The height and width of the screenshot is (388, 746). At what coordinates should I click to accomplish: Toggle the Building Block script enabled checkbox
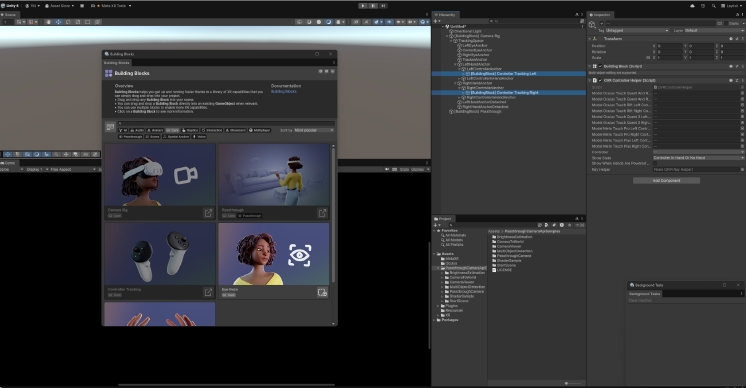tap(600, 66)
